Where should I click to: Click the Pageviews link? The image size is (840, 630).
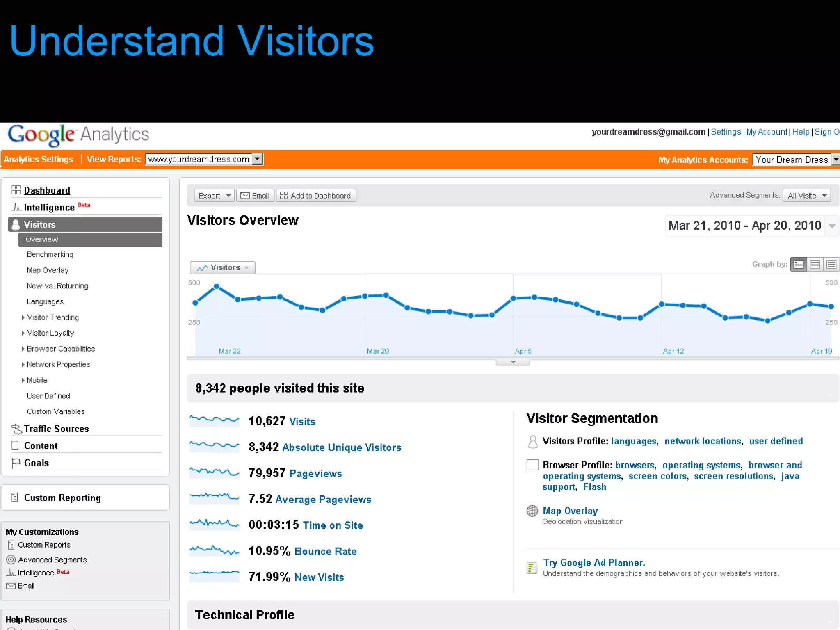click(x=315, y=474)
